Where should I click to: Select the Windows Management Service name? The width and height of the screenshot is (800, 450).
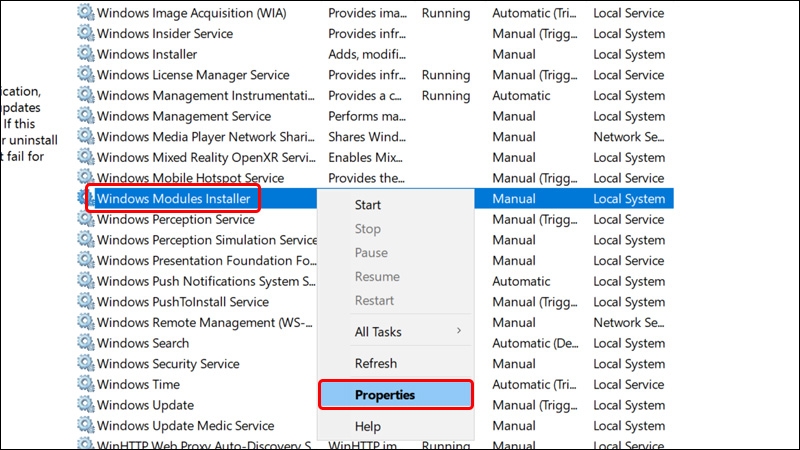click(184, 116)
